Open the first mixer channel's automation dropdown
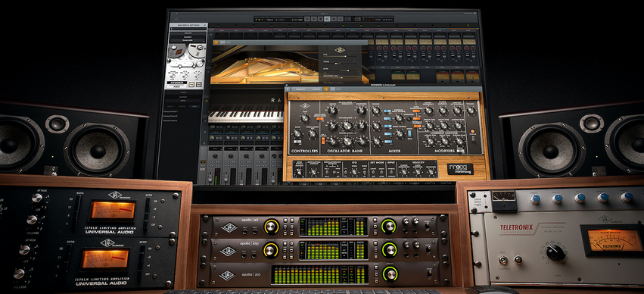644x294 pixels. pos(216,149)
